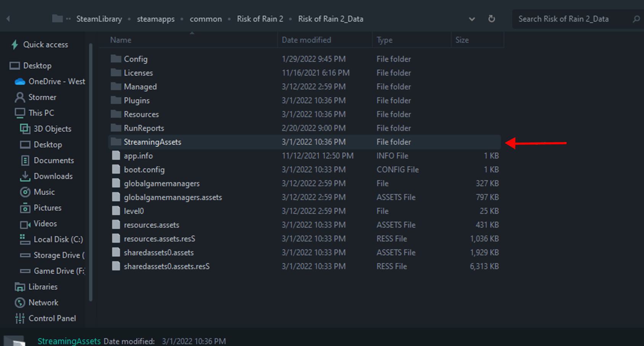Select This PC in the navigation pane
Image resolution: width=644 pixels, height=346 pixels.
[x=41, y=113]
